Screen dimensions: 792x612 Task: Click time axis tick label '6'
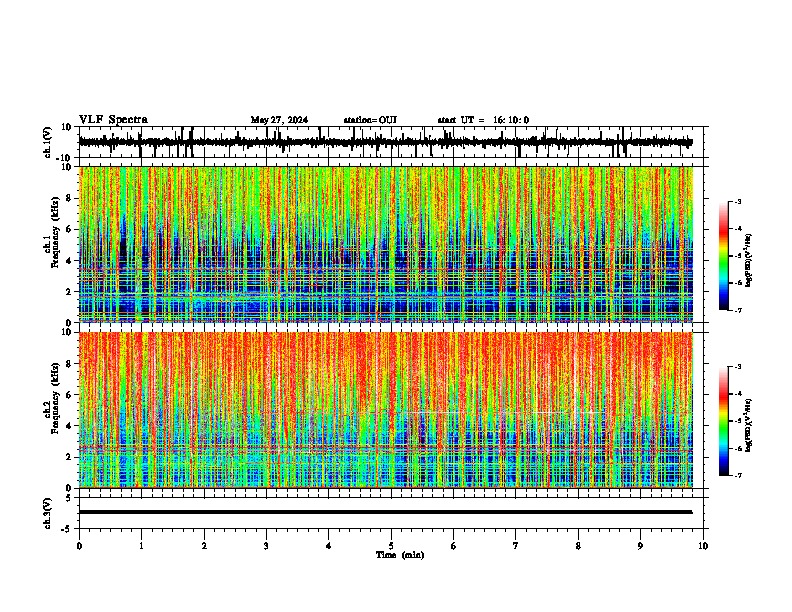(x=454, y=546)
